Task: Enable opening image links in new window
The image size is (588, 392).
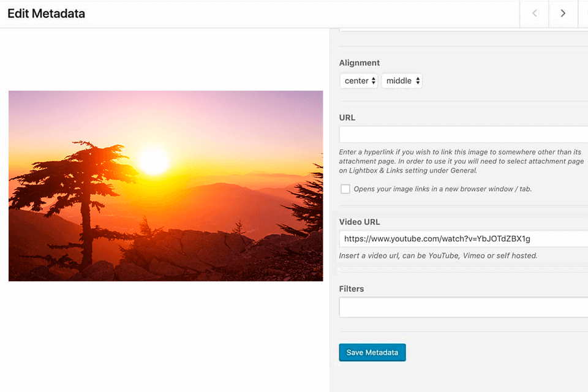Action: [x=345, y=189]
